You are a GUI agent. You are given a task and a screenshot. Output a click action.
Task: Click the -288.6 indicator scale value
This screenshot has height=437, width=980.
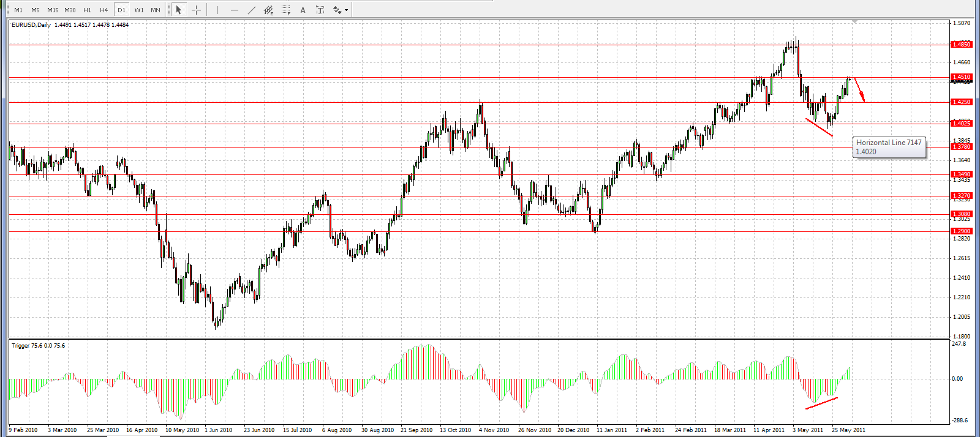[960, 420]
